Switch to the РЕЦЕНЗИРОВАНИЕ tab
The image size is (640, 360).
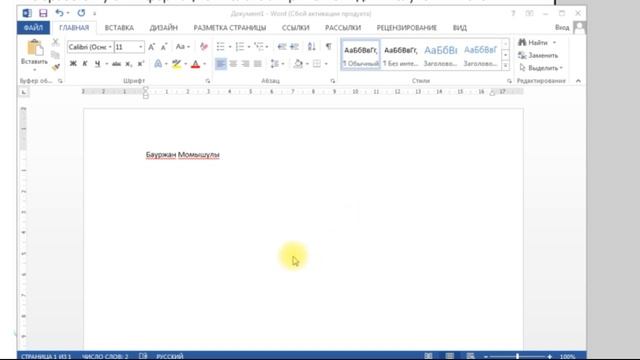pos(407,28)
